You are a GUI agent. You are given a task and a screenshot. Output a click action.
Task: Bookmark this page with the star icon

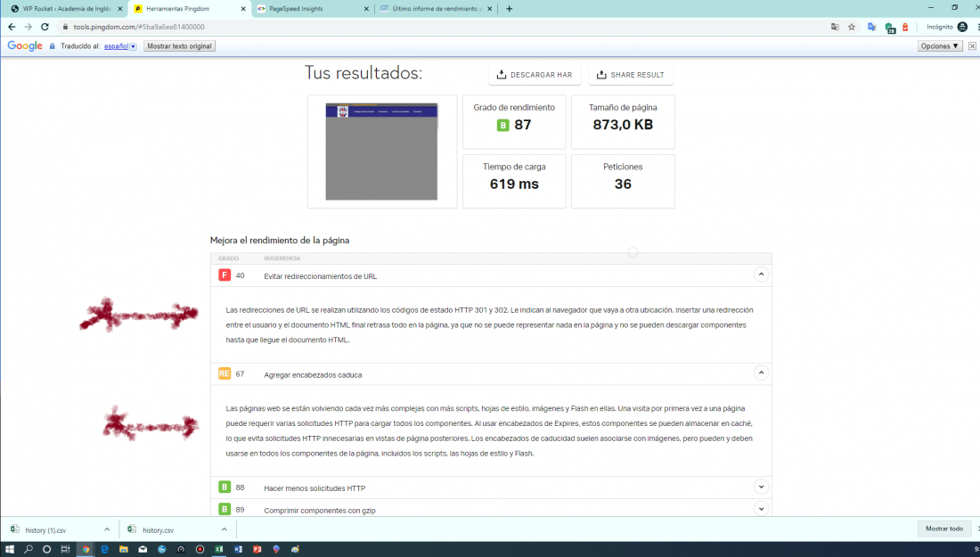tap(851, 27)
